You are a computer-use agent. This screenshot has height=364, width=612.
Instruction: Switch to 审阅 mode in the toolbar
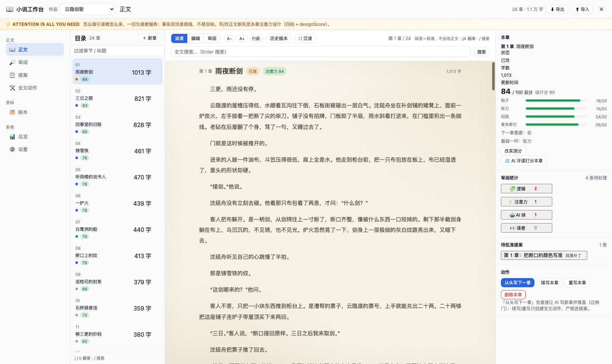[x=212, y=39]
